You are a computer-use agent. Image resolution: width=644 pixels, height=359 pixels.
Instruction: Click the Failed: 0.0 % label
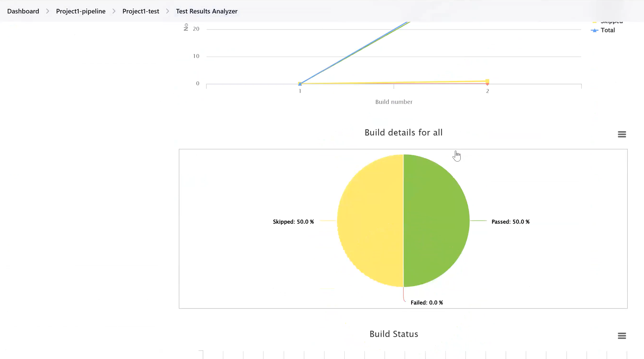pos(427,302)
